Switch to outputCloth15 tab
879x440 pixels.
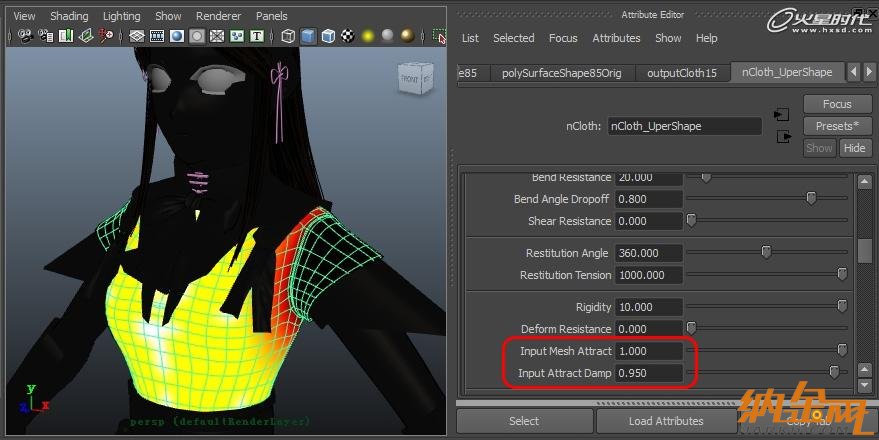(682, 73)
